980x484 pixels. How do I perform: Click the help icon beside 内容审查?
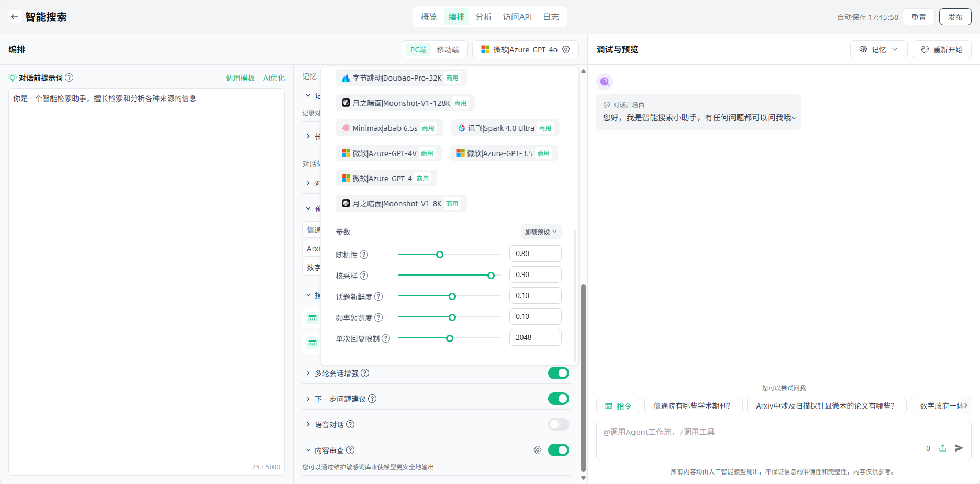tap(350, 450)
